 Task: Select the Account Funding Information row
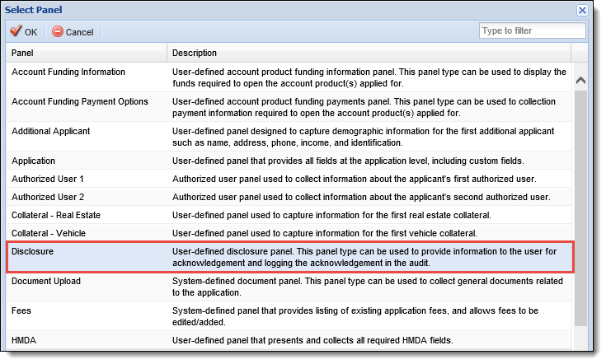click(289, 77)
